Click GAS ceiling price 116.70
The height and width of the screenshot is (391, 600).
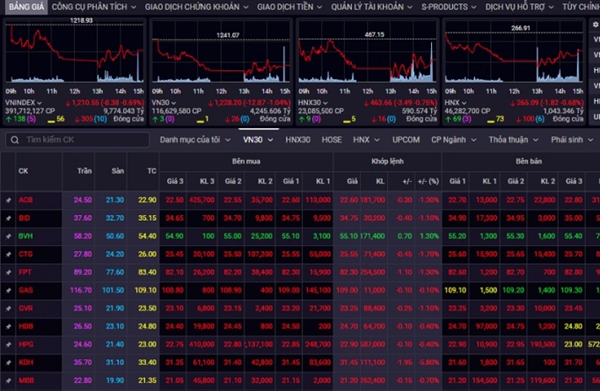tap(81, 290)
